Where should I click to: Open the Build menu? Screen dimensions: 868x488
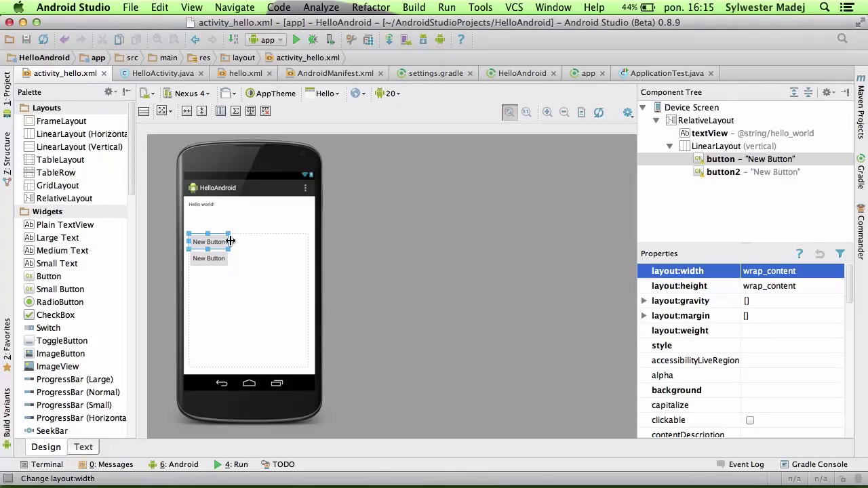(x=414, y=7)
